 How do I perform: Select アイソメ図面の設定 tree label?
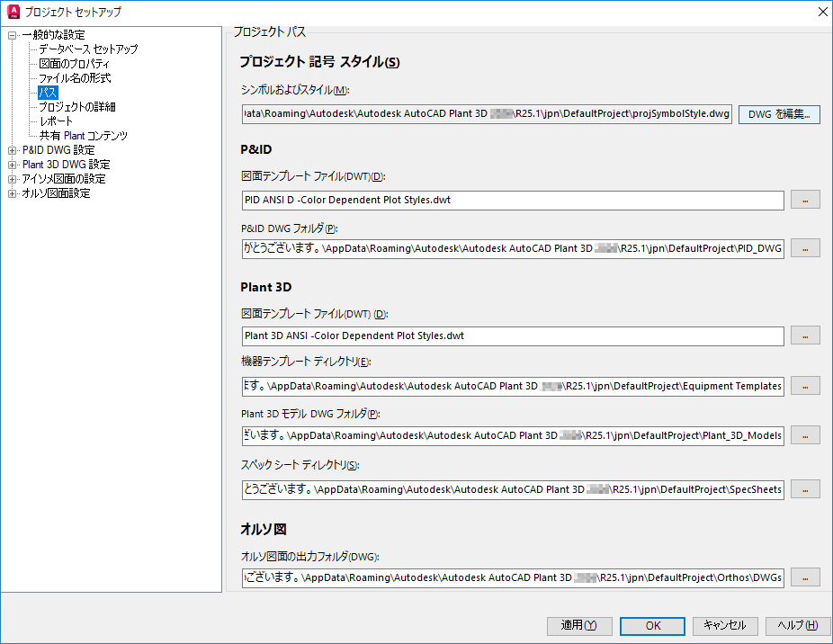coord(64,179)
